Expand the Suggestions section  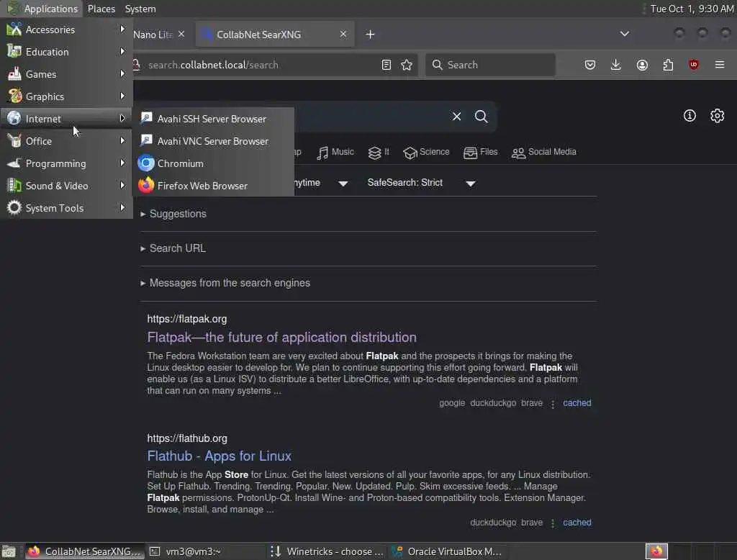click(173, 214)
